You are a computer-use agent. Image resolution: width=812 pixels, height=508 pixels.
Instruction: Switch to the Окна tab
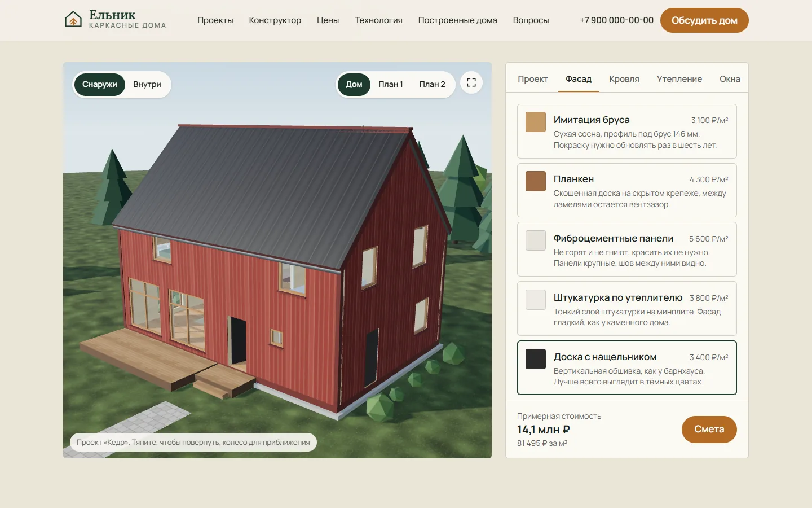pyautogui.click(x=730, y=79)
